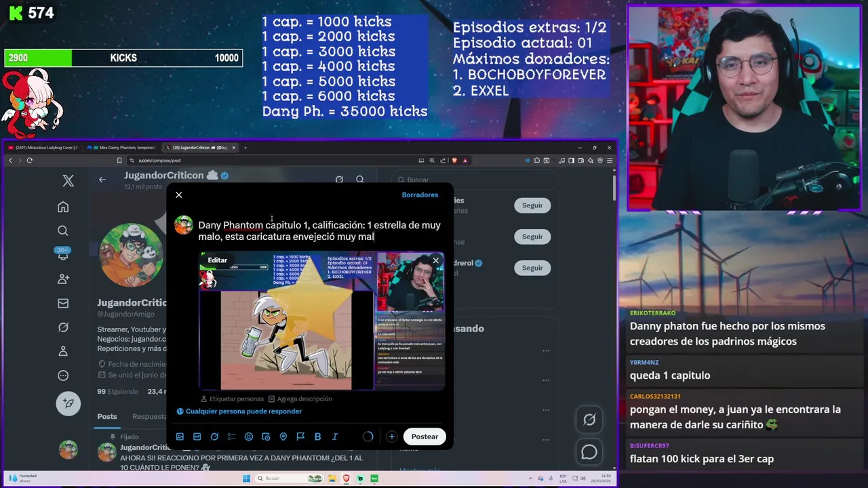868x488 pixels.
Task: Open the attached Danny Phantom image thumbnail
Action: coord(321,321)
